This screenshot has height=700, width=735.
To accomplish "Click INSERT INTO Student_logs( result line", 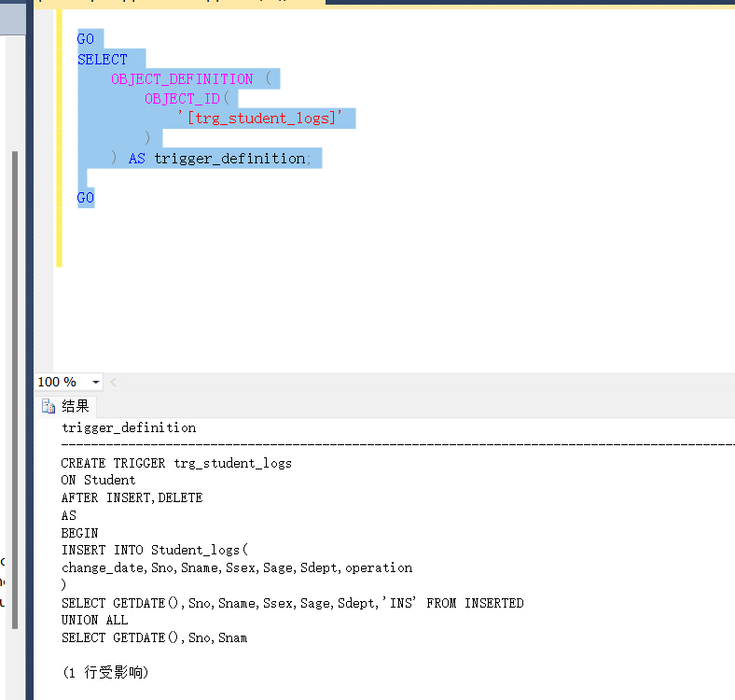I will [154, 550].
